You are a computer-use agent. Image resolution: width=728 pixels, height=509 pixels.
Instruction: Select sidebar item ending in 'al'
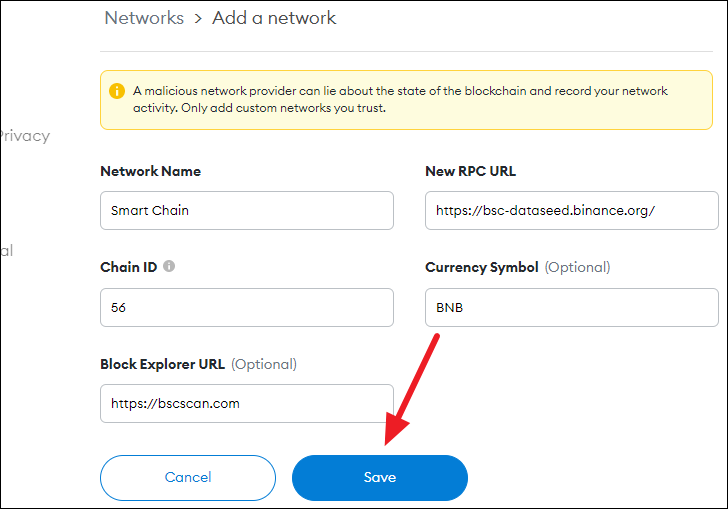tap(6, 251)
